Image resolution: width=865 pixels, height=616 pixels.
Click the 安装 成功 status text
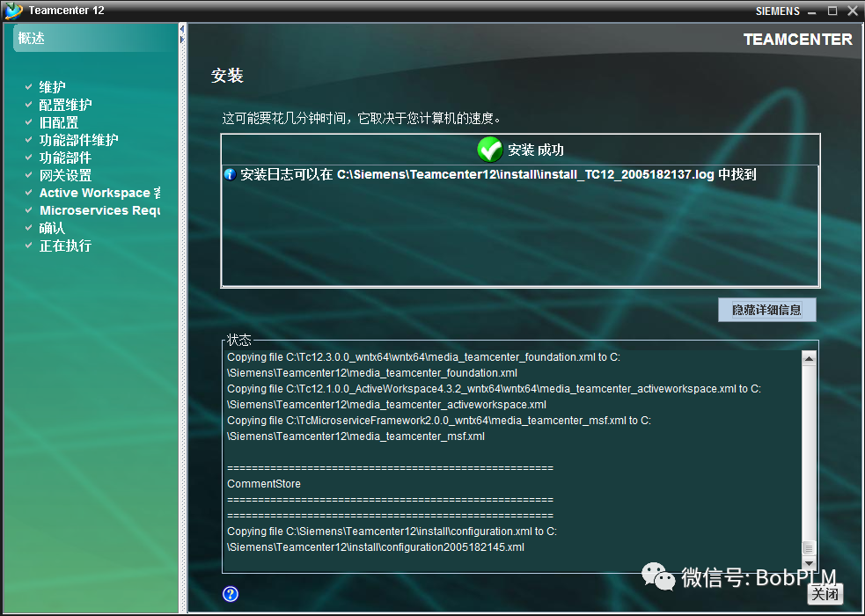(536, 150)
